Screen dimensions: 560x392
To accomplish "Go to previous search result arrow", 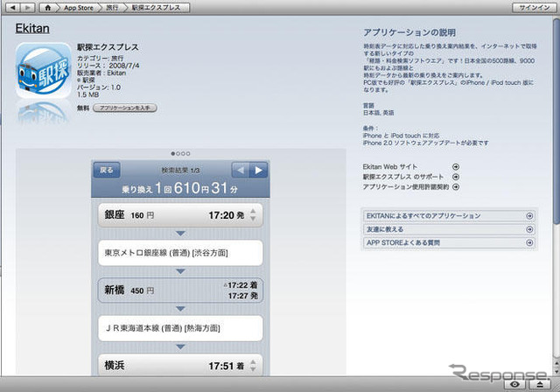I will point(241,171).
